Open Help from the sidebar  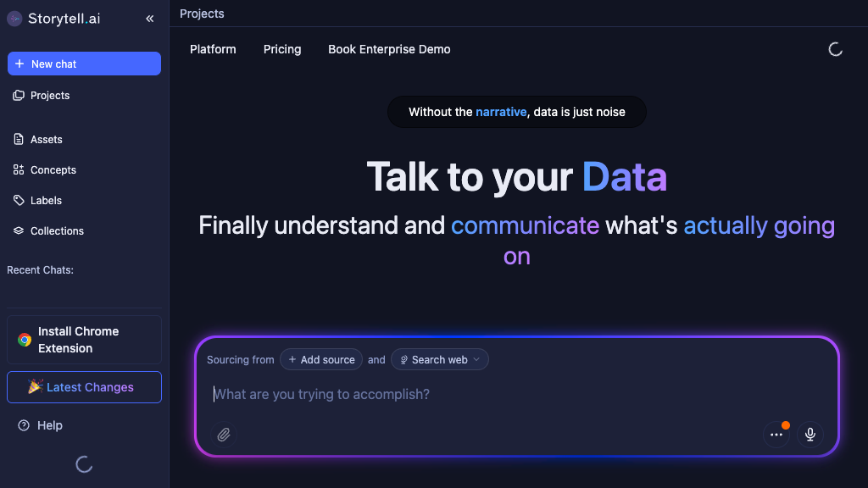40,425
